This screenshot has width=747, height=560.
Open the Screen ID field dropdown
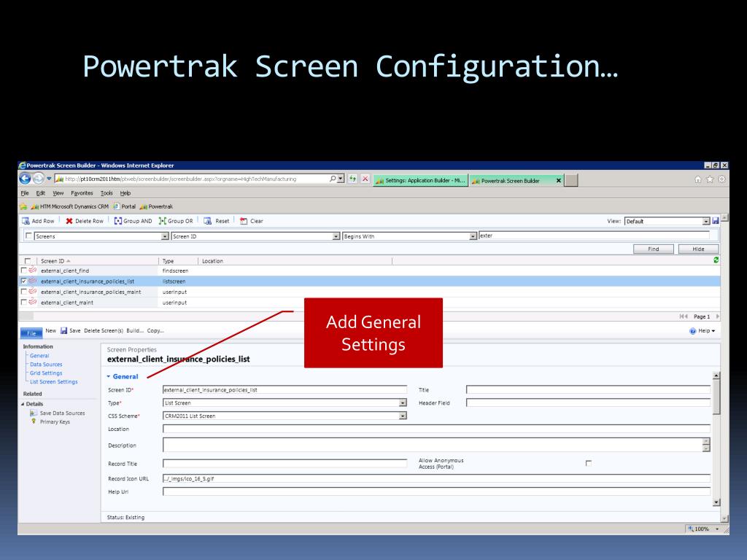(x=336, y=236)
